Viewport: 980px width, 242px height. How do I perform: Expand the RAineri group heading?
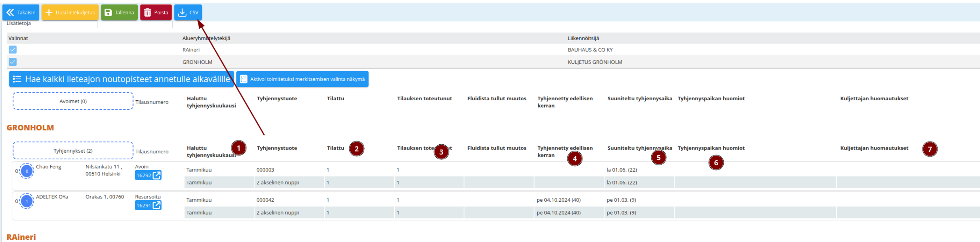click(21, 237)
